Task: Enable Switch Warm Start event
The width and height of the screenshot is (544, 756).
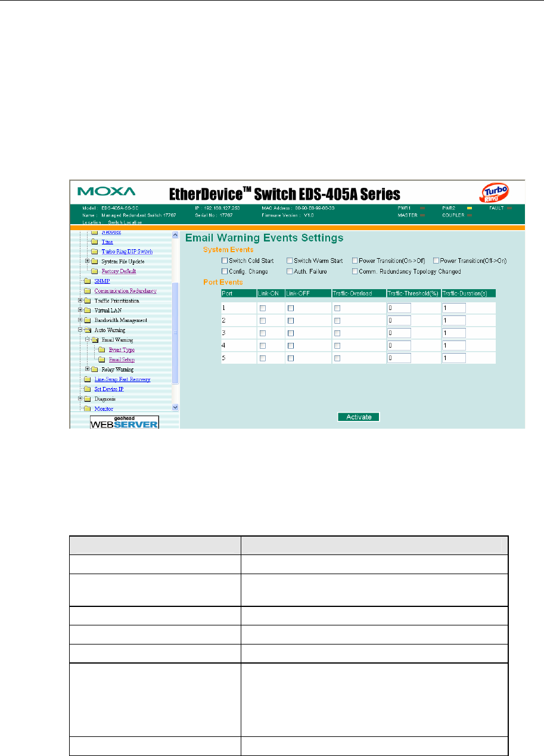Action: tap(290, 261)
